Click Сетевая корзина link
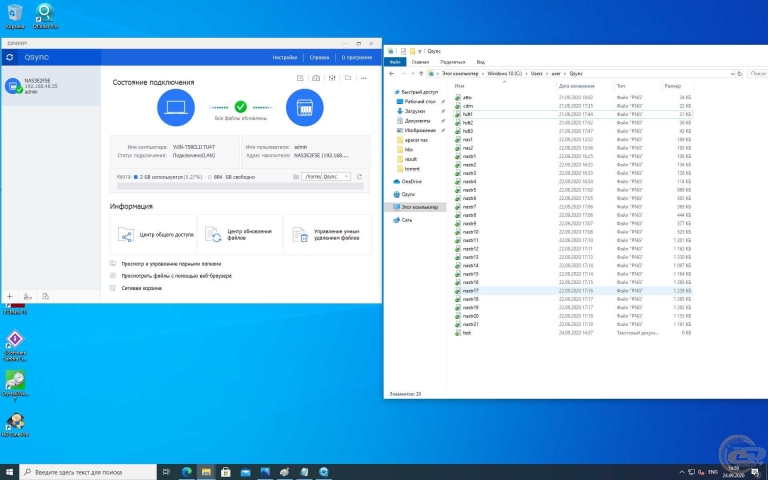This screenshot has width=768, height=480. pos(142,288)
